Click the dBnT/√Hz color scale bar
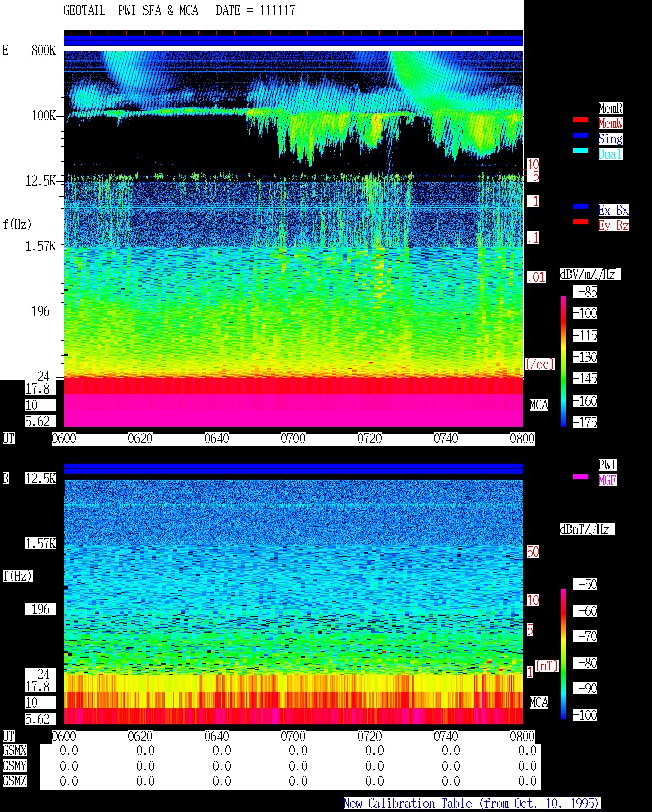The height and width of the screenshot is (812, 652). [x=563, y=654]
